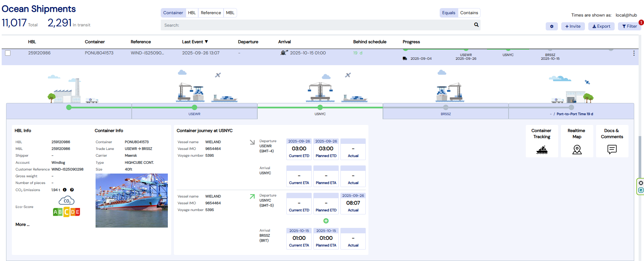Open the Realtime Map pin icon
The image size is (644, 261).
point(577,150)
